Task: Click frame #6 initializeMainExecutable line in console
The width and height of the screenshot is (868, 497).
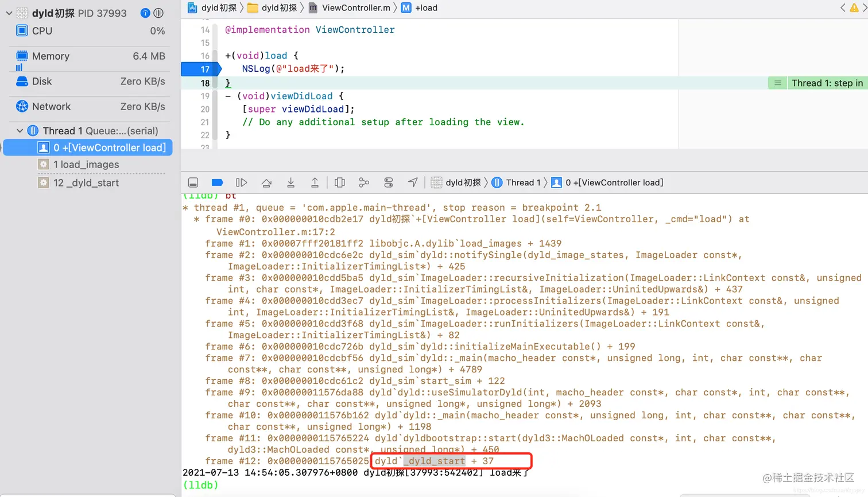Action: coord(420,347)
